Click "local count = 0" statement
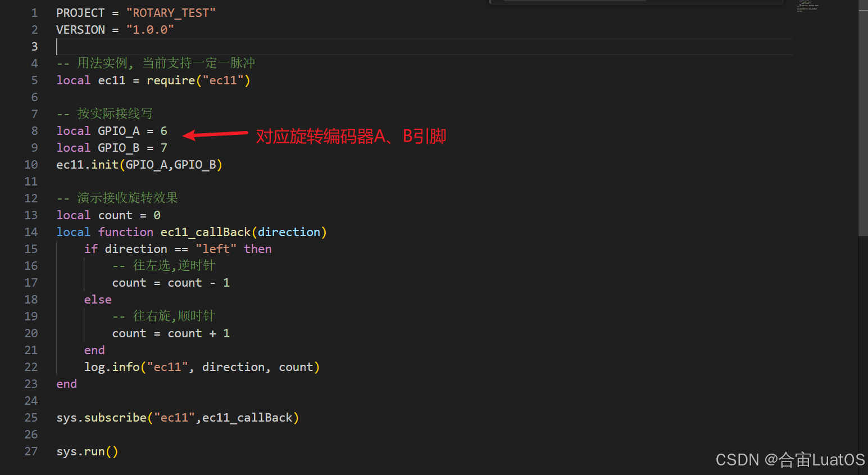Image resolution: width=868 pixels, height=475 pixels. pyautogui.click(x=108, y=215)
